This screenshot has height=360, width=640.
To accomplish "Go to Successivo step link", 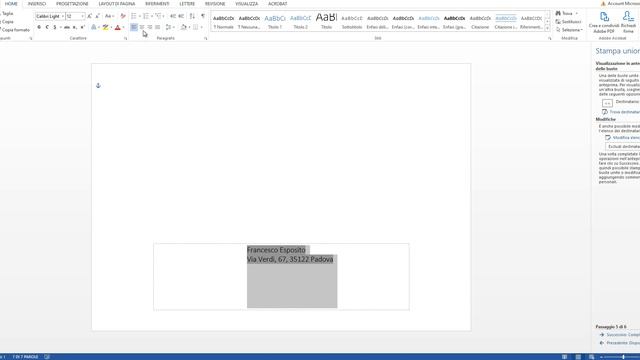I will tap(620, 335).
